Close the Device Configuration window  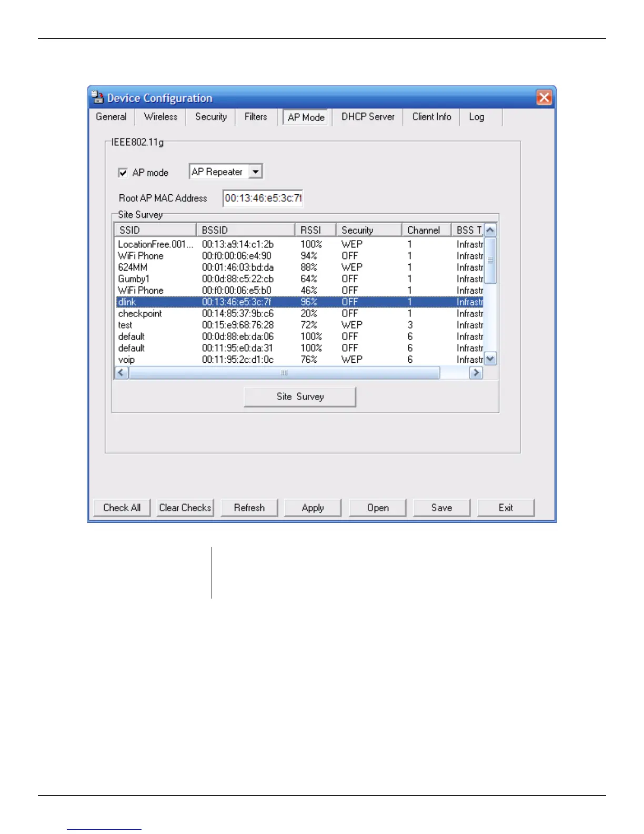tap(544, 97)
